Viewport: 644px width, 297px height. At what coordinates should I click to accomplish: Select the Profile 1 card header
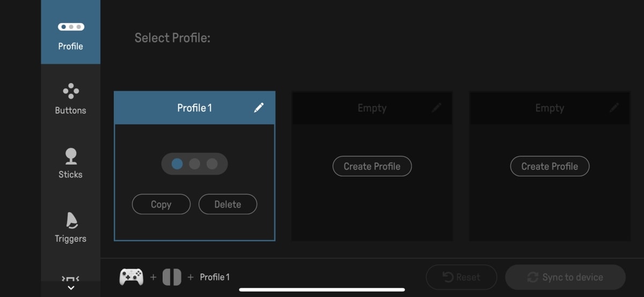click(x=194, y=108)
